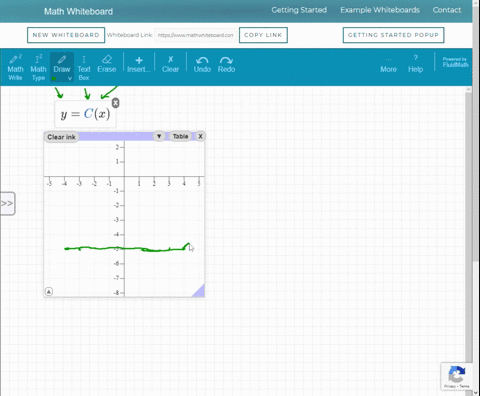Clear the whiteboard with Clear
Screen dimensions: 480x396
(x=170, y=64)
